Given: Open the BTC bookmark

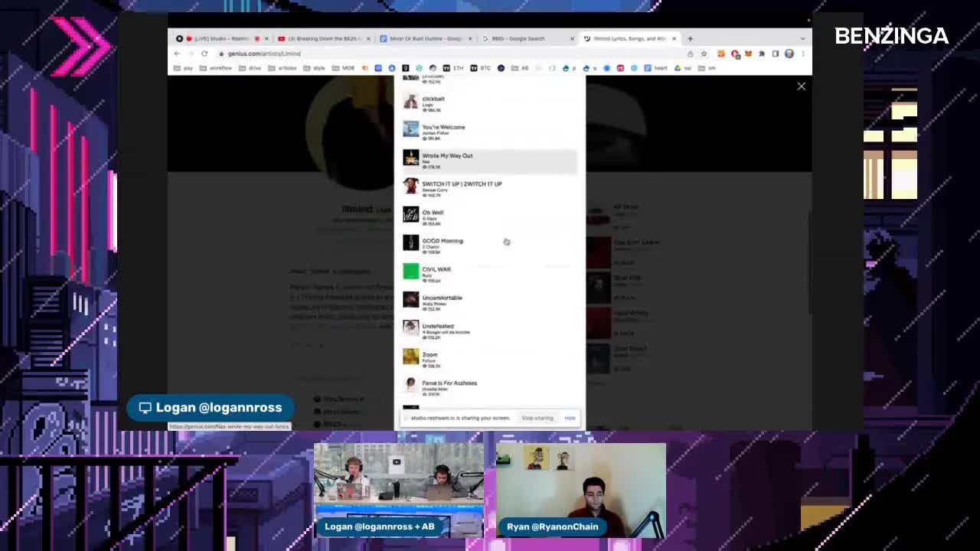Looking at the screenshot, I should click(481, 68).
